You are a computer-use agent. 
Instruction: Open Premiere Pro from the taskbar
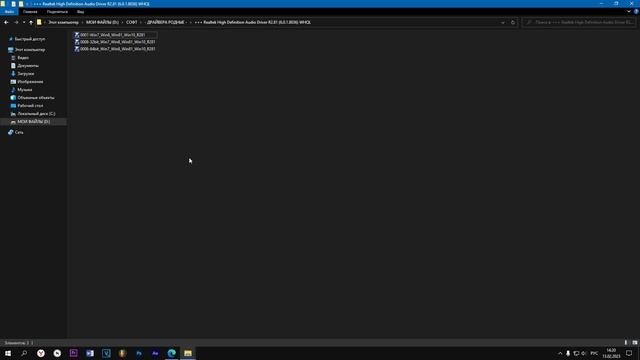point(73,353)
